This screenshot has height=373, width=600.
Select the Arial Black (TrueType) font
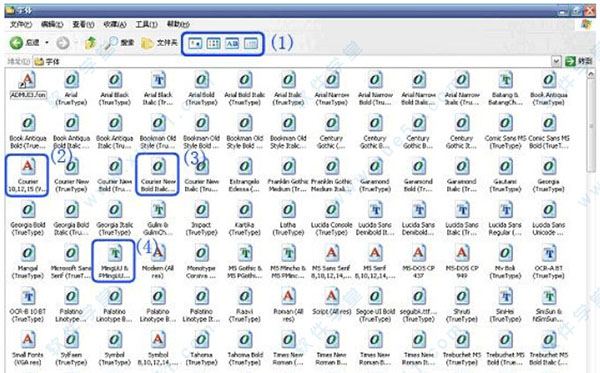(x=115, y=88)
